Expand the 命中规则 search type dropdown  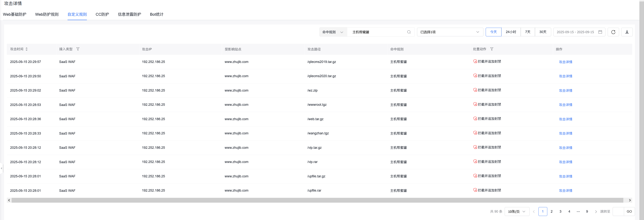(x=333, y=32)
